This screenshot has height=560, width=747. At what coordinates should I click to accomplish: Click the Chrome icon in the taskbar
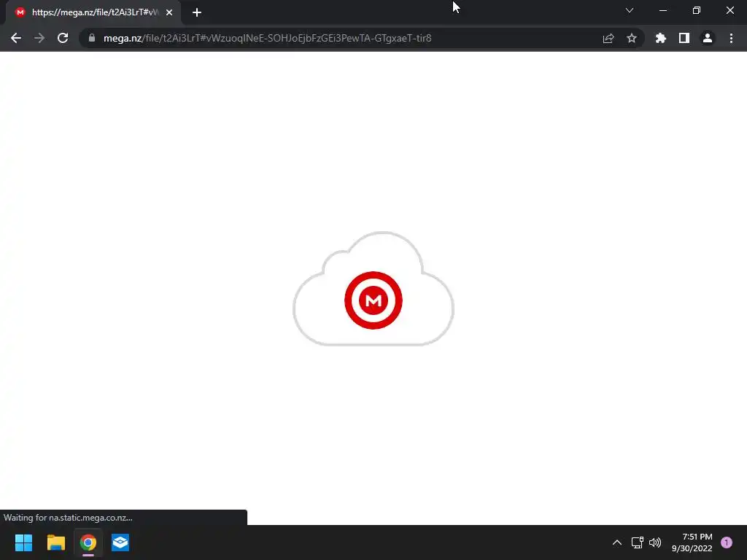[88, 542]
